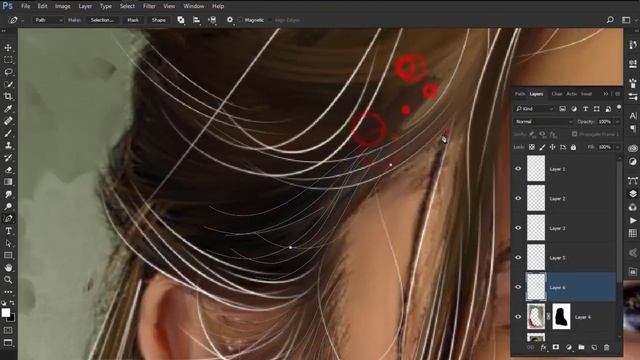
Task: Expand hidden panel tabs chevrons
Action: coord(606,94)
